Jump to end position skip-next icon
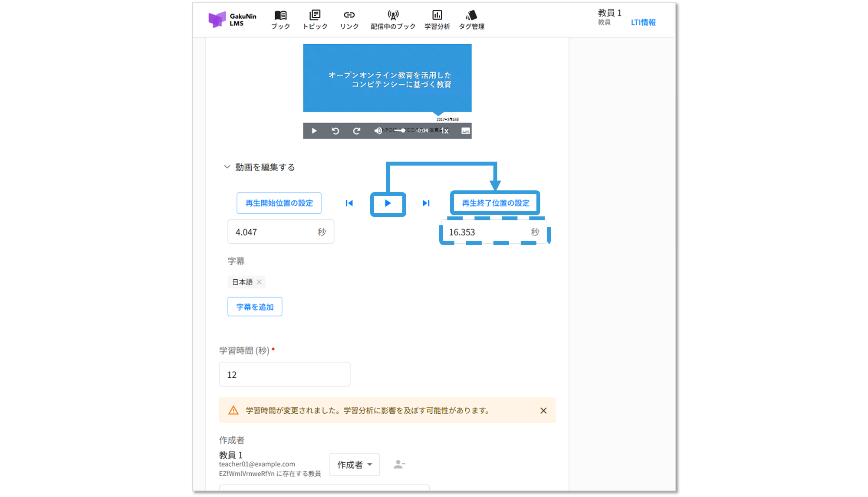The width and height of the screenshot is (868, 497). tap(426, 203)
